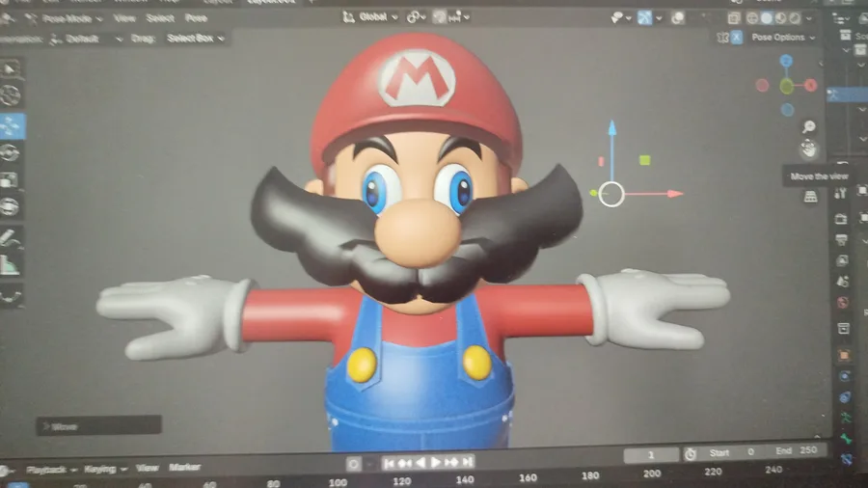Click the blue Z axis gizmo ball
Screen dimensions: 868x488
786,61
